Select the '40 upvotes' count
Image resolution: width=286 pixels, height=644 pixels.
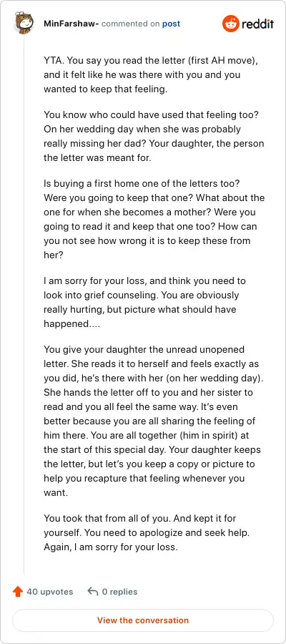(49, 592)
